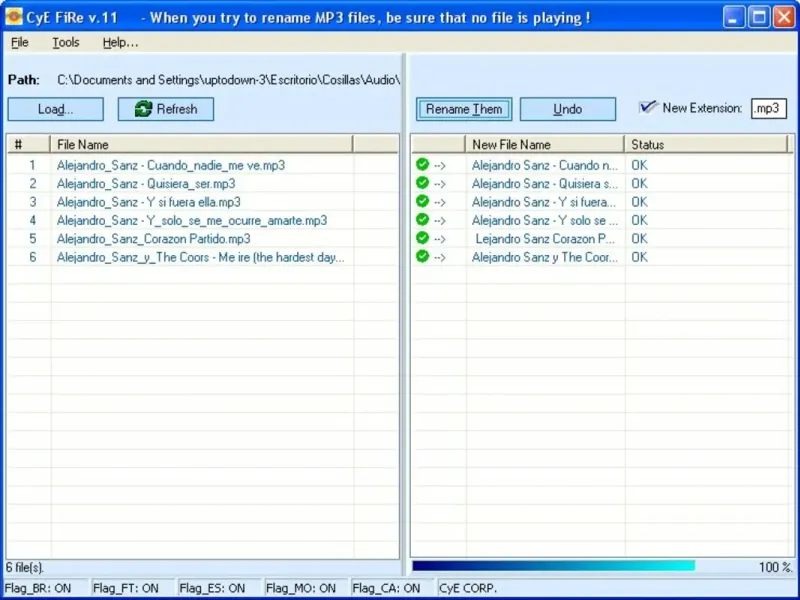Click the 100 % progress label
The height and width of the screenshot is (600, 800).
(776, 567)
